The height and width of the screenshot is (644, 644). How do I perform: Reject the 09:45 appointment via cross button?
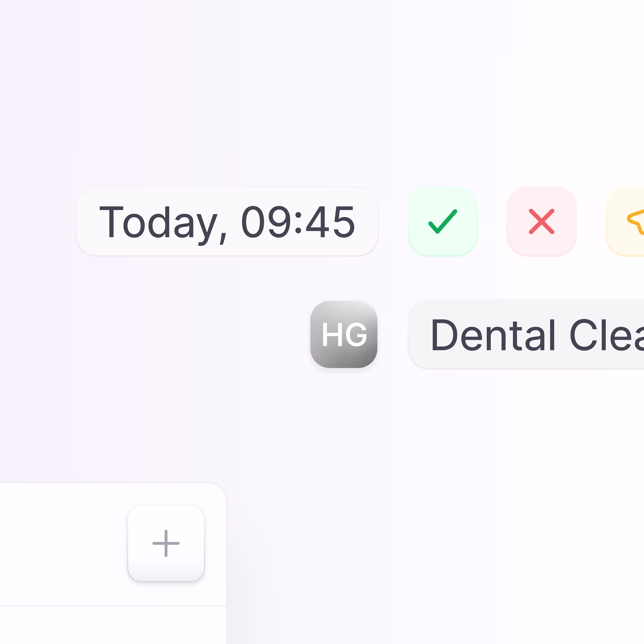click(x=541, y=221)
